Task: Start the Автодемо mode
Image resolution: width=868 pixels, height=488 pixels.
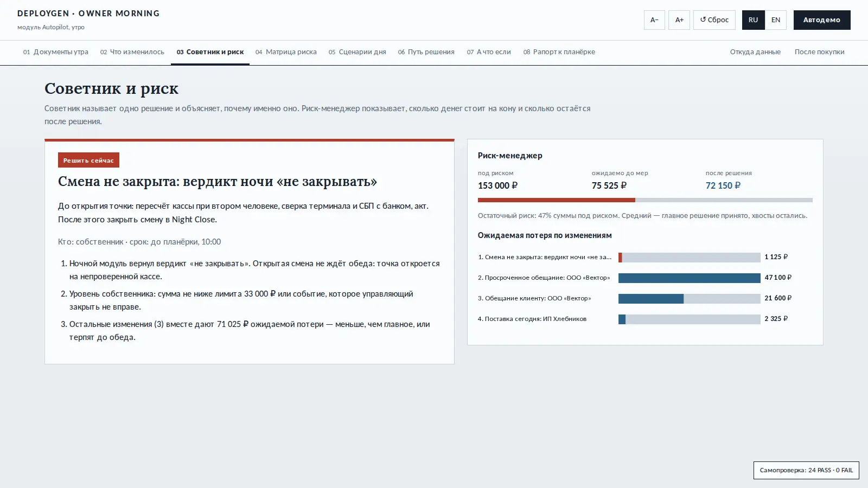Action: [x=822, y=20]
